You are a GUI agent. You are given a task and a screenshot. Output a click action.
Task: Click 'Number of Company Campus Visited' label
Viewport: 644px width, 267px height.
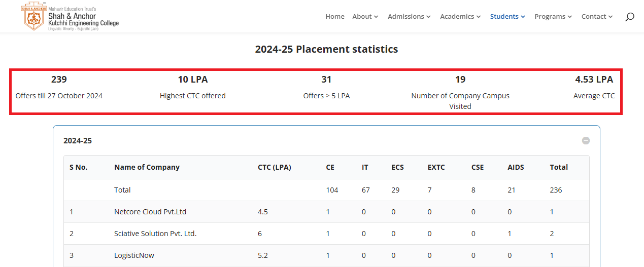click(x=460, y=101)
